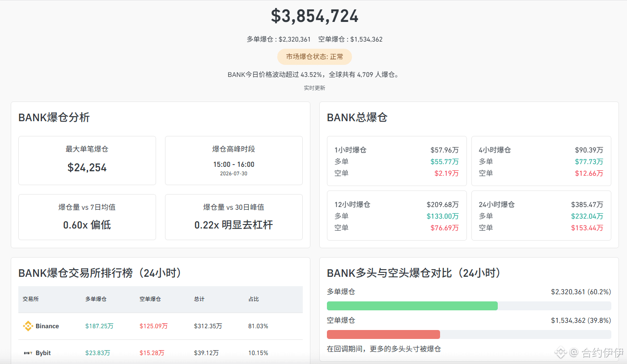Viewport: 627px width, 364px height.
Task: Click Binance short liquidation $125.09万
Action: (153, 326)
